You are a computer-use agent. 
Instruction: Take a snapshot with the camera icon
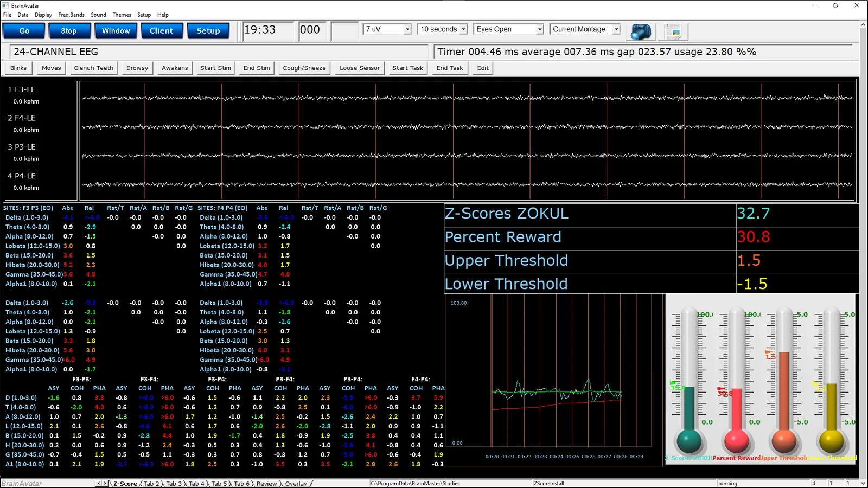[640, 31]
